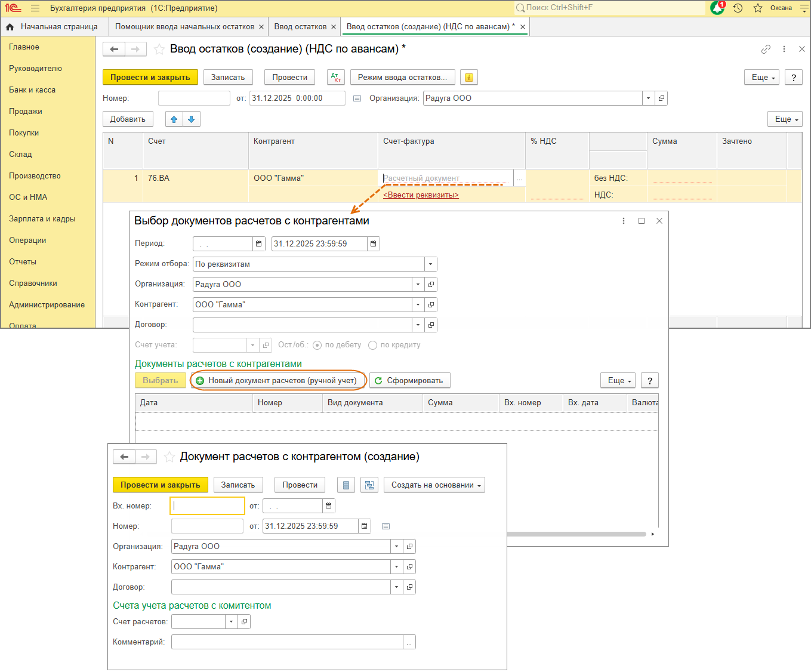
Task: Click Сформировать button
Action: [410, 381]
